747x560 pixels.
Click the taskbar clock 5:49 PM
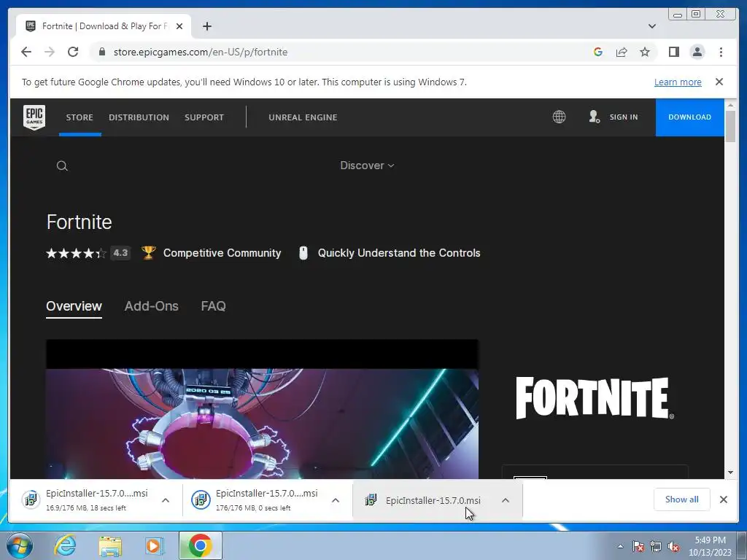tap(710, 546)
